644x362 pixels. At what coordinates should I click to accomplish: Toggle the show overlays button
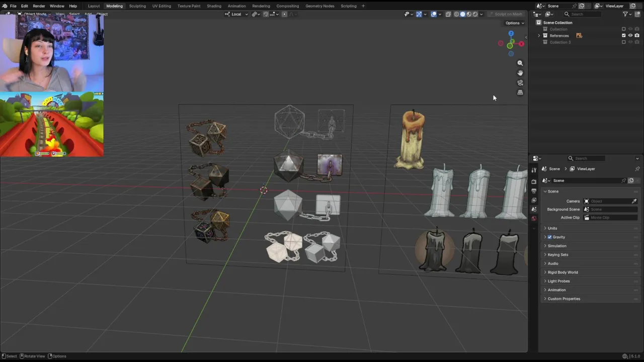pos(434,14)
